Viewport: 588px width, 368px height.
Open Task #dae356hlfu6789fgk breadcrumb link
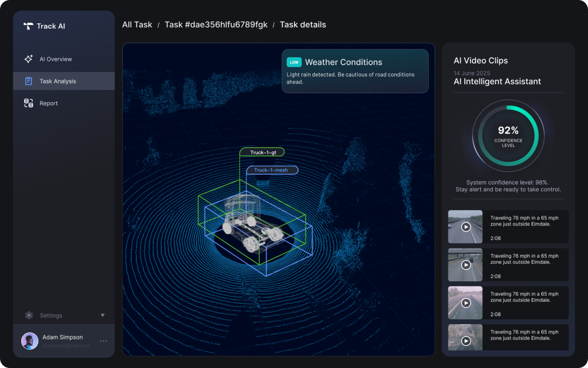[x=216, y=25]
